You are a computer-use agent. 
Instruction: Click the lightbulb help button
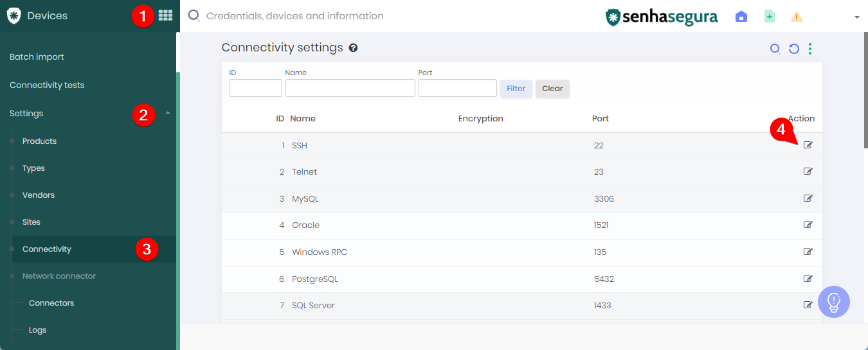tap(834, 302)
